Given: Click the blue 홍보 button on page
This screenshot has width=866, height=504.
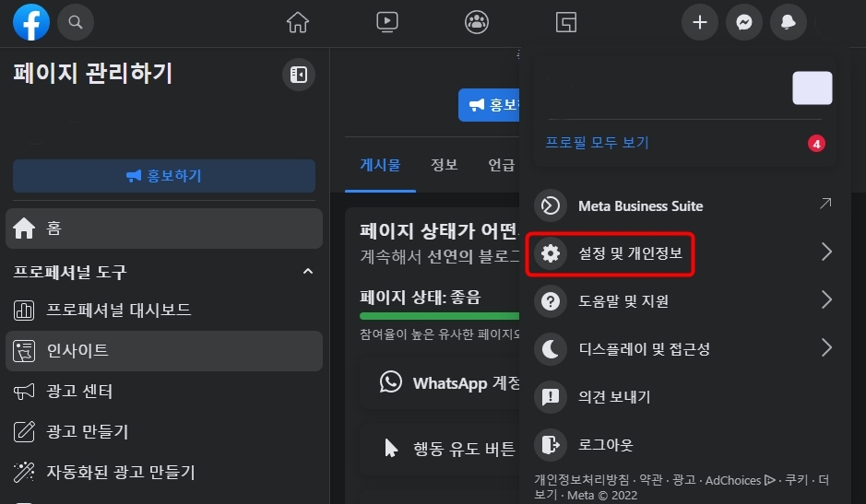Looking at the screenshot, I should 489,104.
